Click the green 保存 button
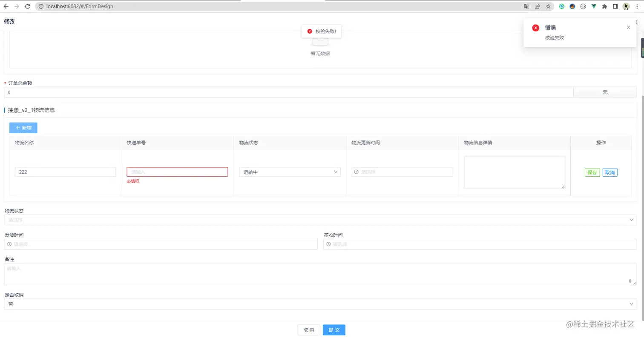Screen dimensions: 644x338 (x=592, y=172)
